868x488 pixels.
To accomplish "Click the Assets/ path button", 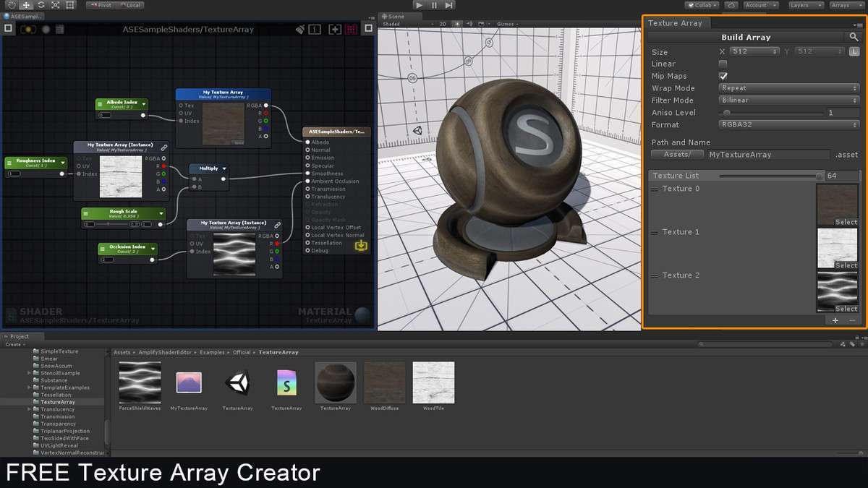I will click(677, 154).
